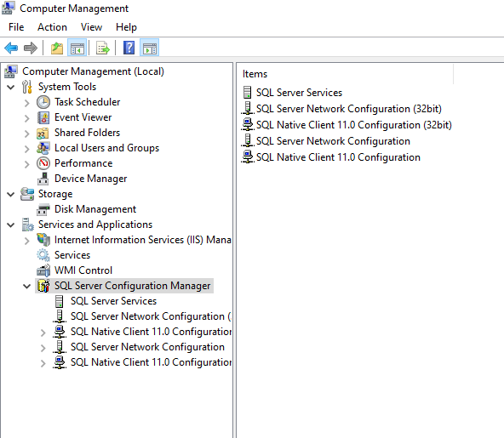
Task: Click the Performance gauge icon
Action: pos(43,163)
